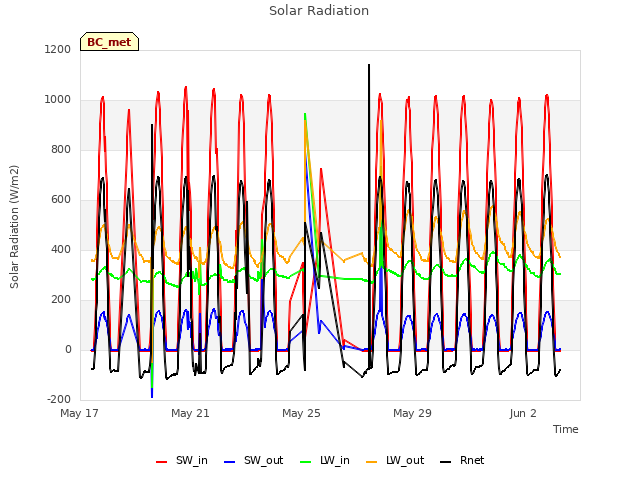The width and height of the screenshot is (640, 480).
Task: Click the green LW_in spike peak near May 25
Action: 305,114
